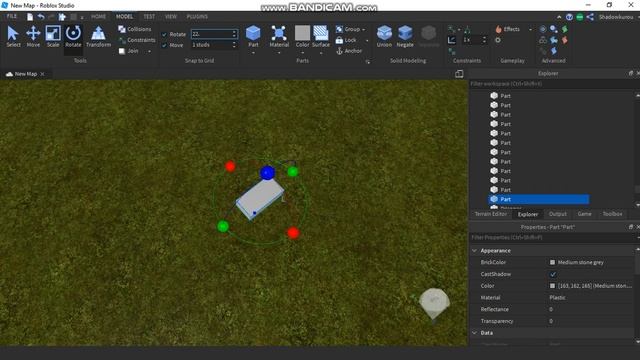
Task: Switch to the Toolbox panel tab
Action: (612, 214)
